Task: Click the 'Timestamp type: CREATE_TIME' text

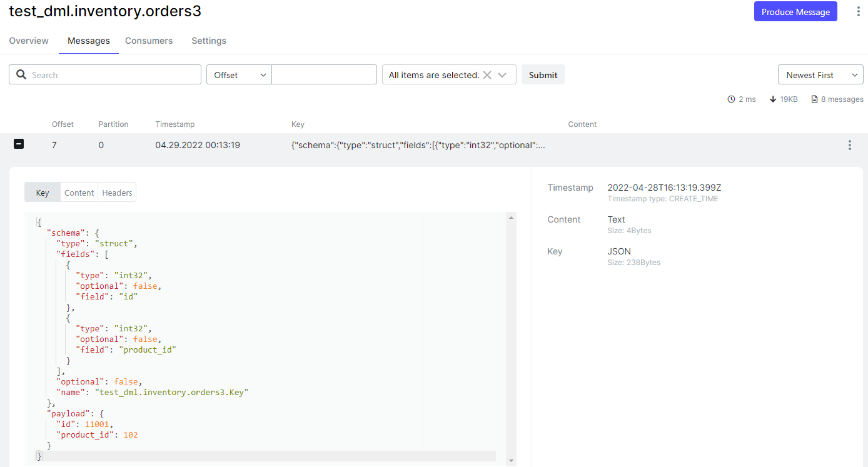Action: click(x=663, y=199)
